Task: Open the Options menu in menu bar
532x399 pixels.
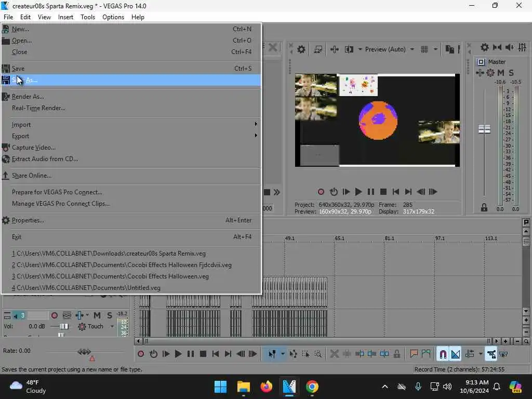Action: tap(113, 17)
